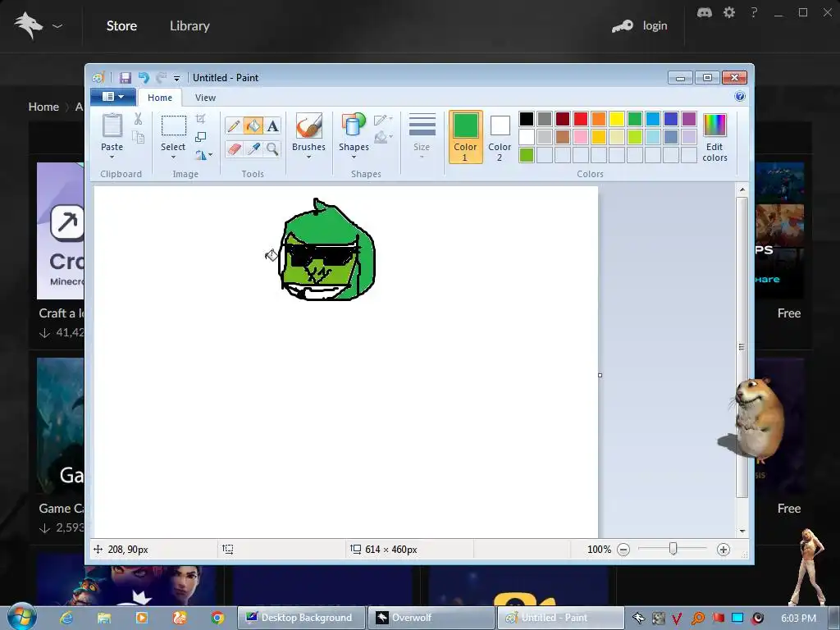The width and height of the screenshot is (840, 630).
Task: Click the zoom out minus button
Action: [623, 550]
